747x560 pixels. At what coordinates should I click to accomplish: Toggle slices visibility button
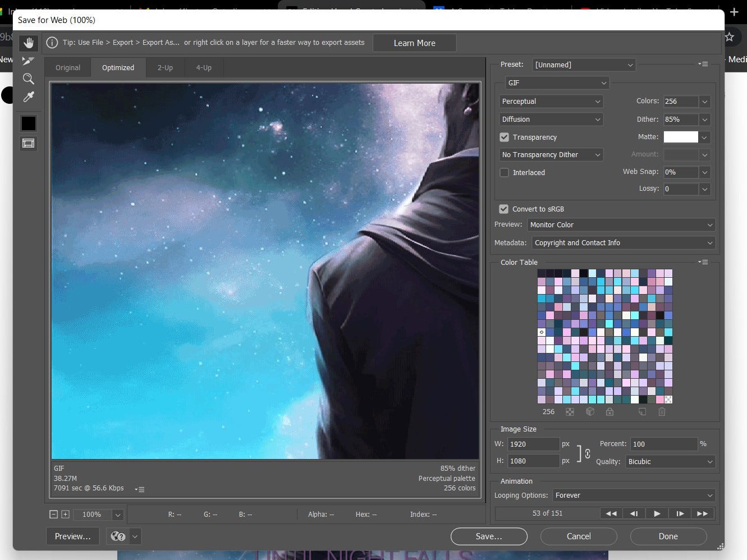tap(28, 143)
